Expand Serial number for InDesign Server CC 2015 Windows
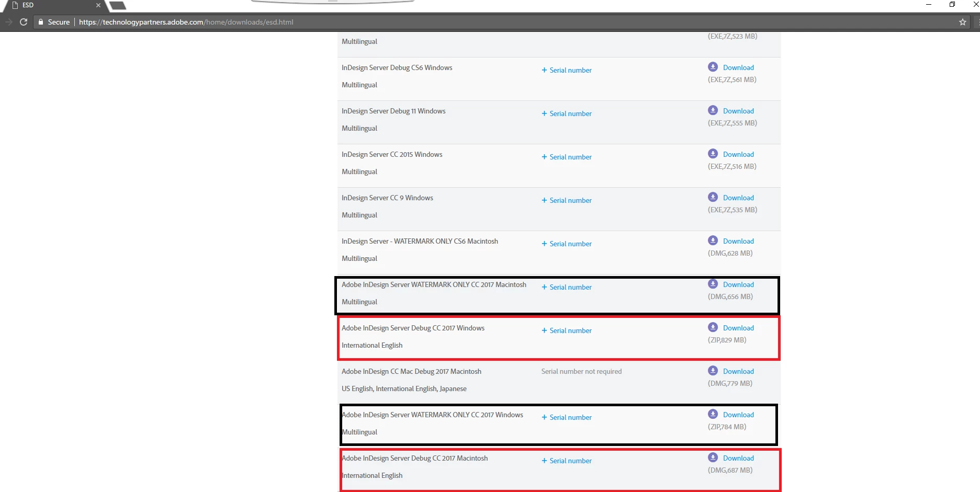980x492 pixels. pyautogui.click(x=567, y=157)
